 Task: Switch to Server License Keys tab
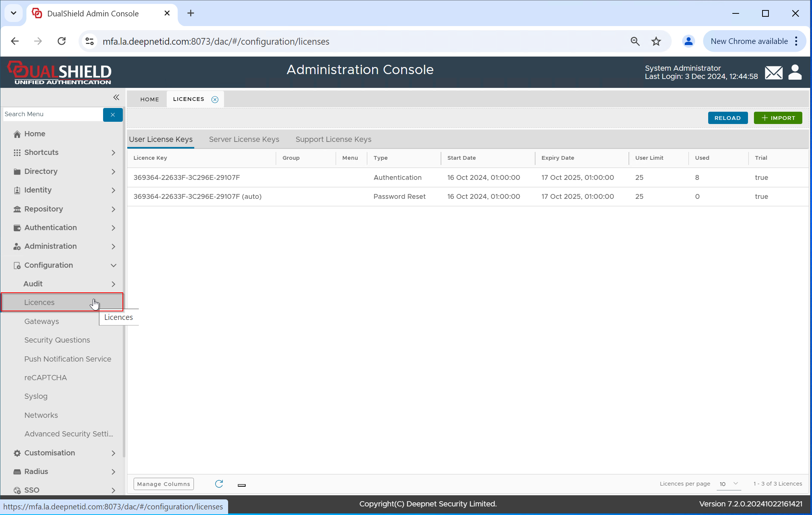click(x=244, y=139)
